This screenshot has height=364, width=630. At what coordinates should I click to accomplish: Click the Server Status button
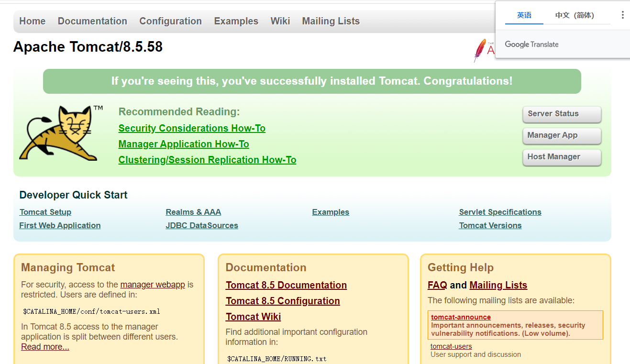562,114
